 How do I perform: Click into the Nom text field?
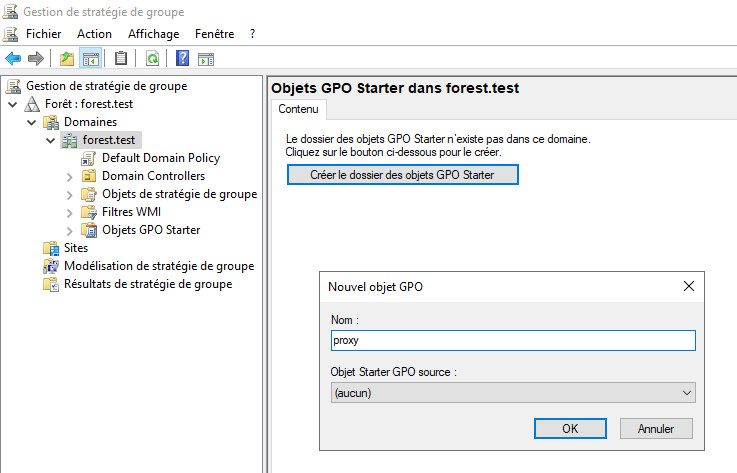coord(512,341)
